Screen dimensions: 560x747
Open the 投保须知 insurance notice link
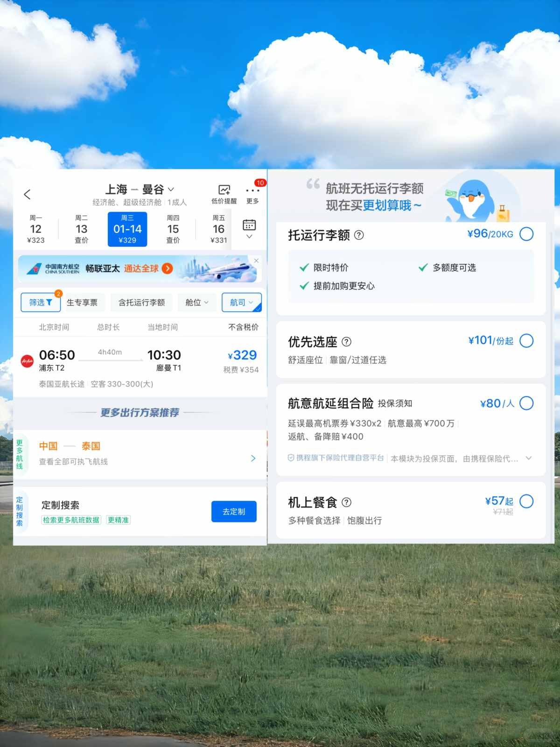pyautogui.click(x=395, y=403)
